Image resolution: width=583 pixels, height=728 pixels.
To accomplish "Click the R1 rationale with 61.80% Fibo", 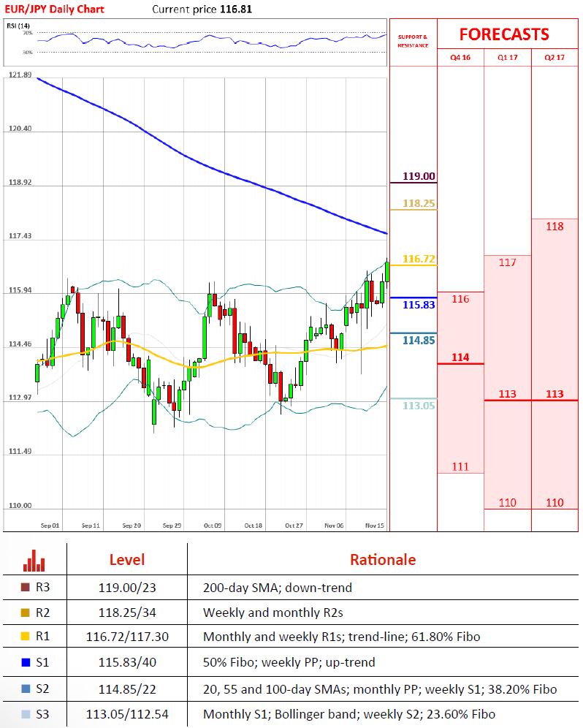I will pyautogui.click(x=342, y=637).
